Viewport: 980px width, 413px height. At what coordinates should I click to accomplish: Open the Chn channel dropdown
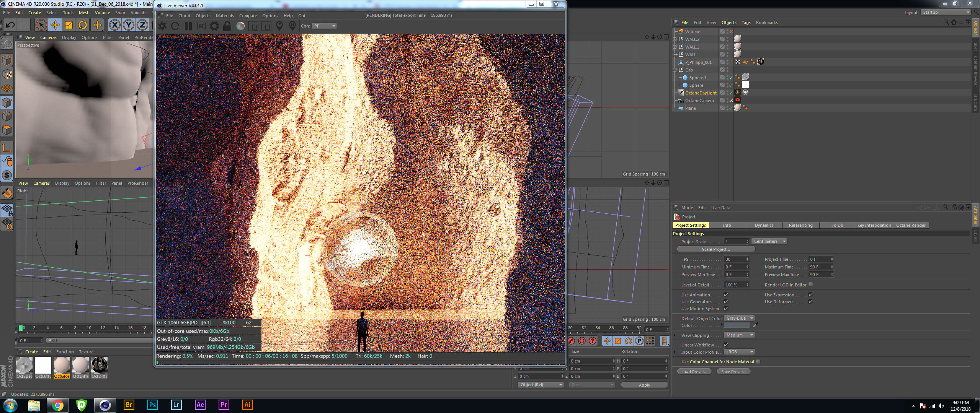324,26
